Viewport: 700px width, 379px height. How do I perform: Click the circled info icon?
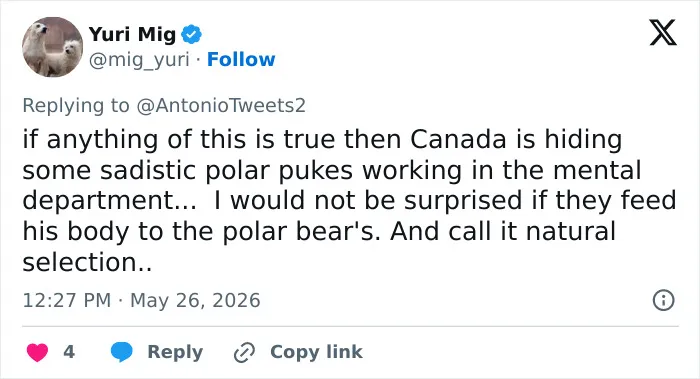663,300
